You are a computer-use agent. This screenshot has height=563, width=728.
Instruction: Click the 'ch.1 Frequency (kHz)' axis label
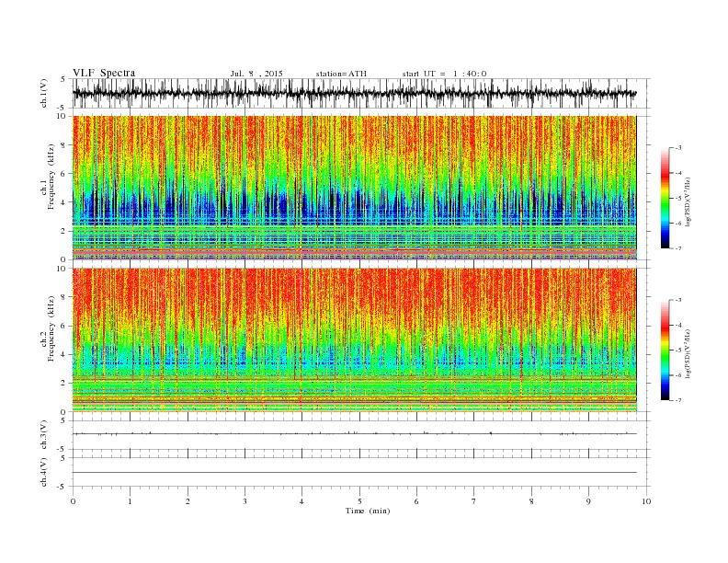coord(48,177)
